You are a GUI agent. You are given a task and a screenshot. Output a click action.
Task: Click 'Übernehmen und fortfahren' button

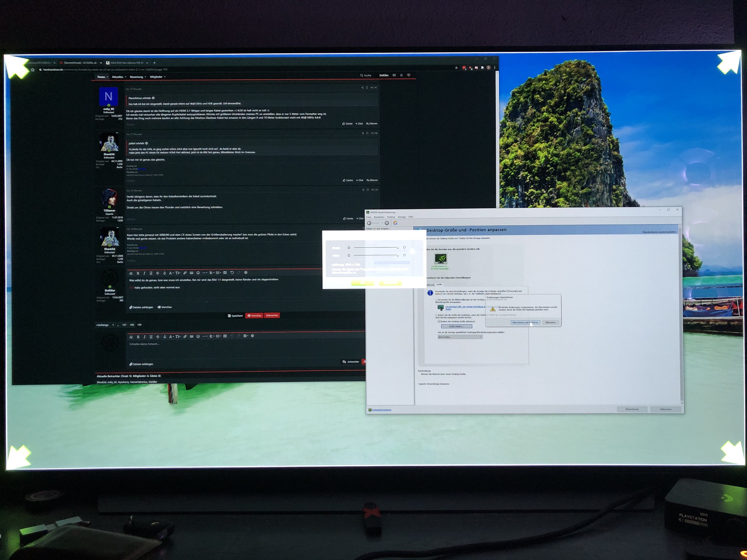[x=525, y=323]
